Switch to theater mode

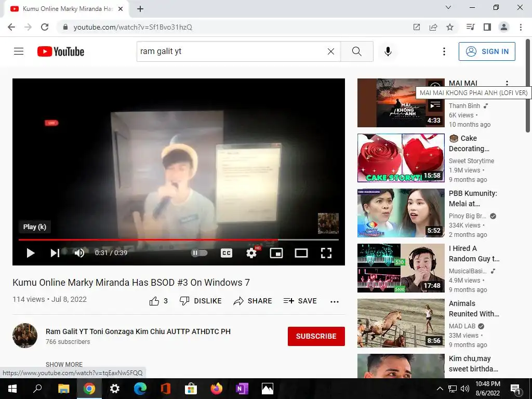tap(301, 253)
